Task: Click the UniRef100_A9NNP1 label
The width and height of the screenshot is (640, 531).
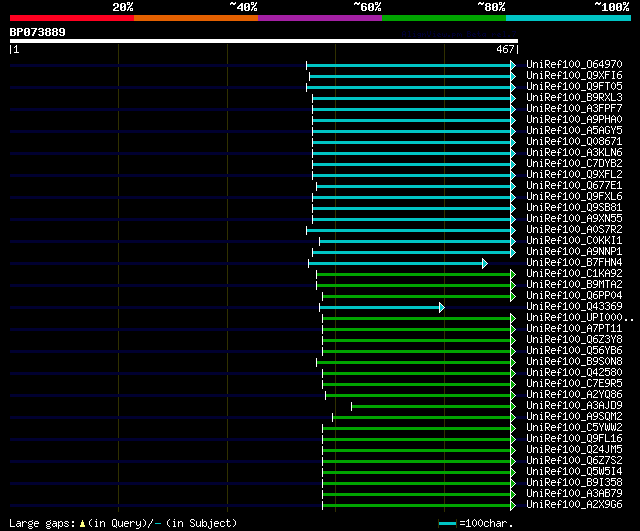Action: point(574,252)
